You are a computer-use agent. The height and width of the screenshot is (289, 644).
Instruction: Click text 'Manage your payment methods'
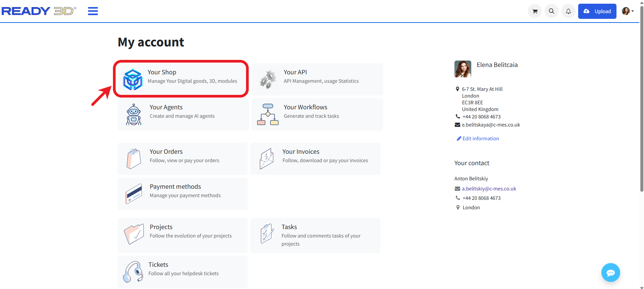(185, 195)
